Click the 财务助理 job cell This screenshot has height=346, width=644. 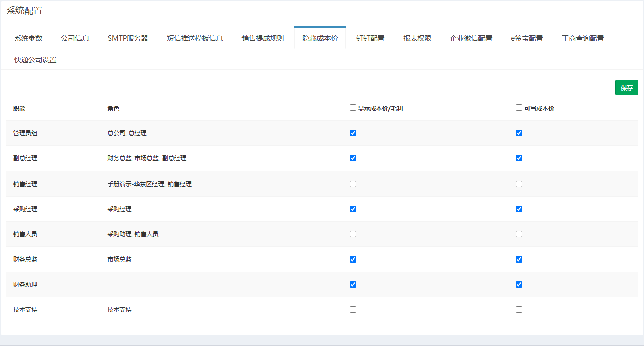tap(25, 285)
